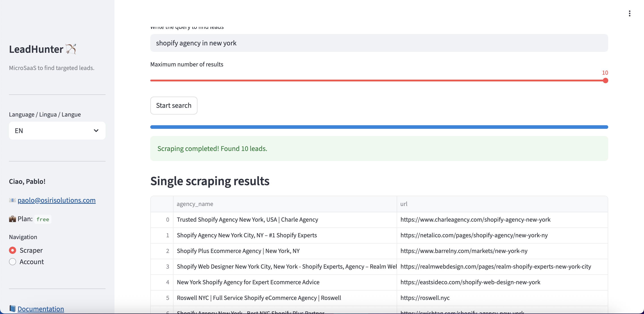Click the language dropdown chevron arrow
Image resolution: width=644 pixels, height=314 pixels.
pos(96,131)
